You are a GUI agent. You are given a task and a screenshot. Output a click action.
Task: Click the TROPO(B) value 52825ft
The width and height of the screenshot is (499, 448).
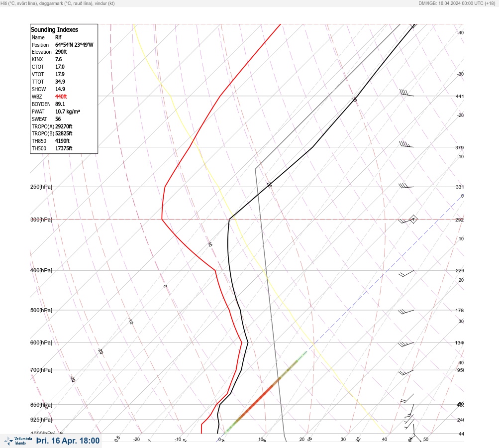pyautogui.click(x=64, y=133)
